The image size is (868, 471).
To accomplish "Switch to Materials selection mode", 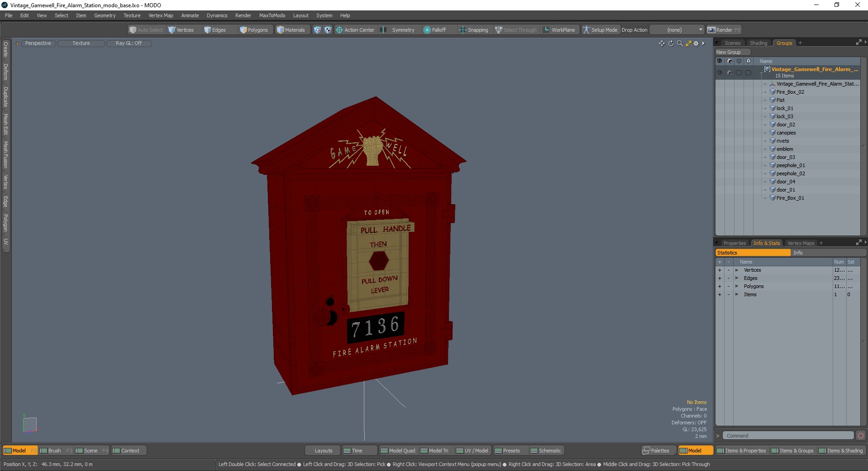I will 291,30.
